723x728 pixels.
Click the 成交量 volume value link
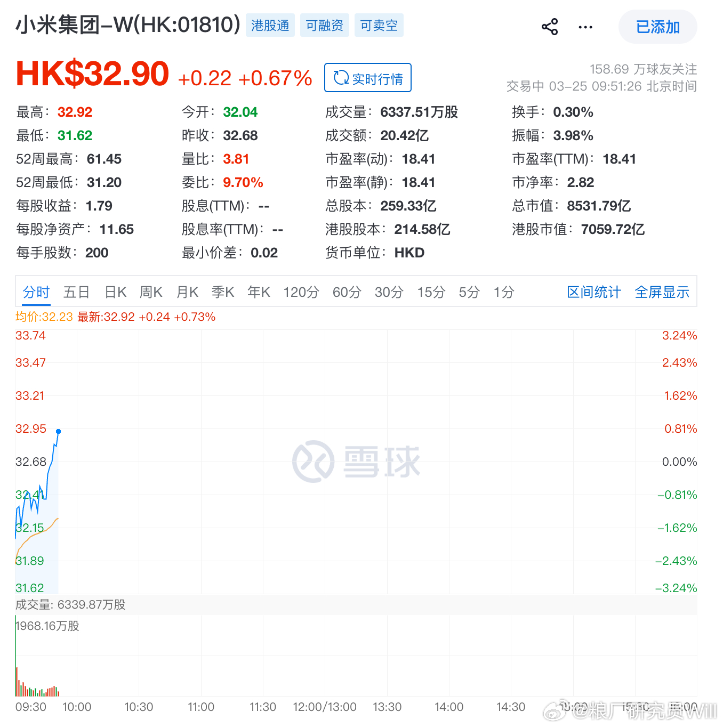click(x=419, y=112)
